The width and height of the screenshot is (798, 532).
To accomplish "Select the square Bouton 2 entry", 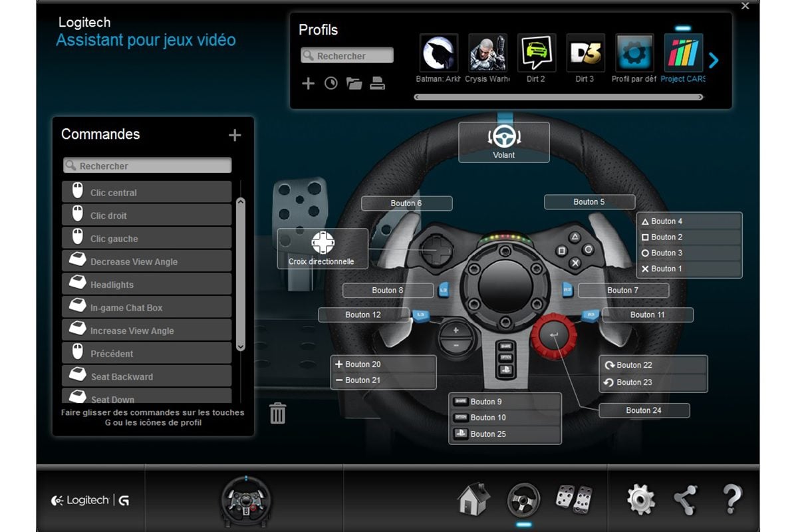I will click(690, 237).
